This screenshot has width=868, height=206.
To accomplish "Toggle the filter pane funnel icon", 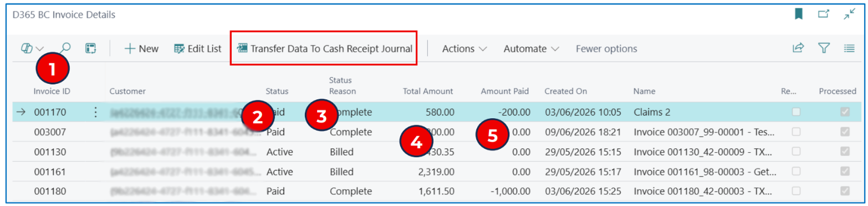I will (824, 48).
